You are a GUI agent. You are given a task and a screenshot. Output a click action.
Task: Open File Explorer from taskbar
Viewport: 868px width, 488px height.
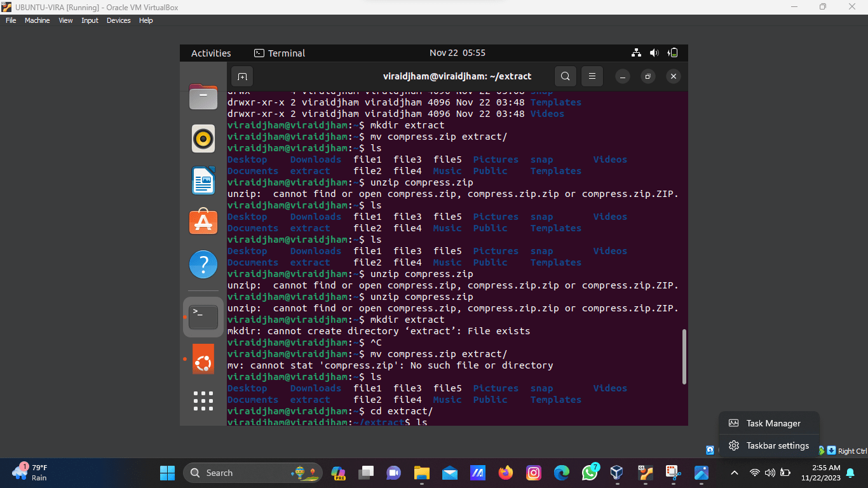[x=422, y=473]
